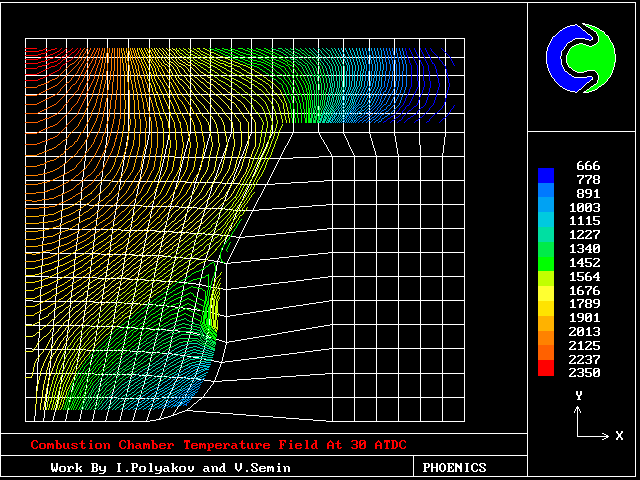The height and width of the screenshot is (480, 640).
Task: Click the blue contours near bottom of bowl
Action: [180, 395]
